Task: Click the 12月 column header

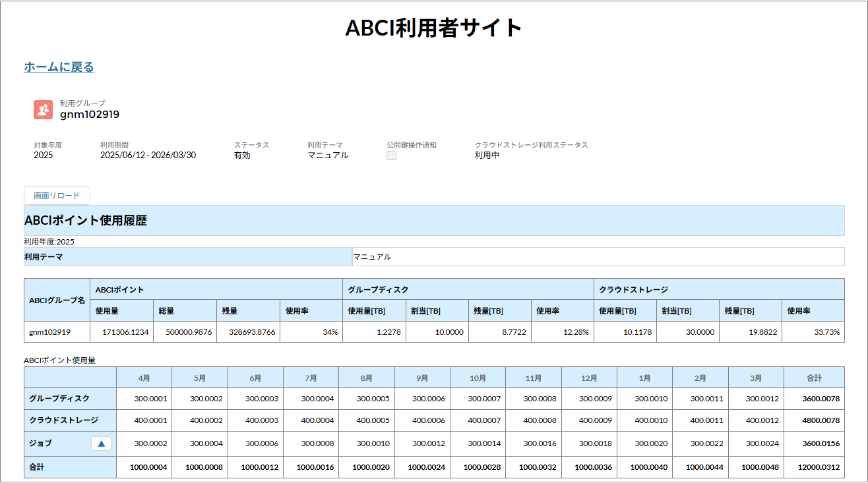Action: (x=589, y=378)
